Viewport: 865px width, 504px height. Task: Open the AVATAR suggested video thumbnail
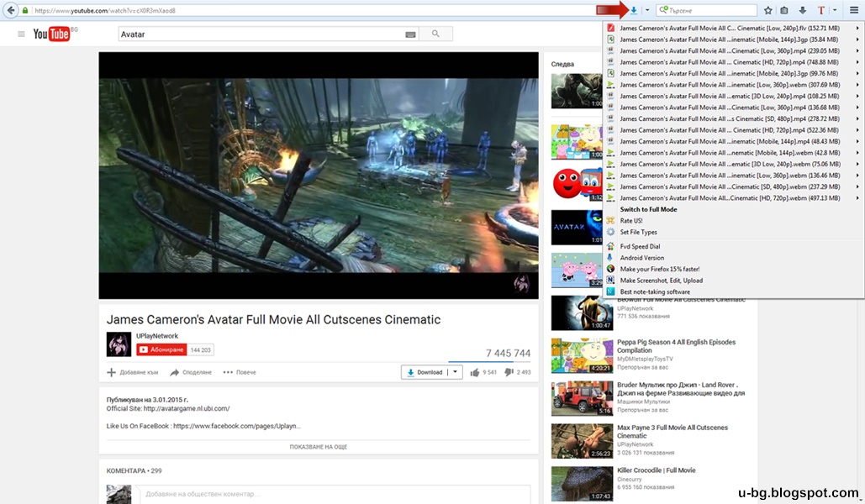577,227
